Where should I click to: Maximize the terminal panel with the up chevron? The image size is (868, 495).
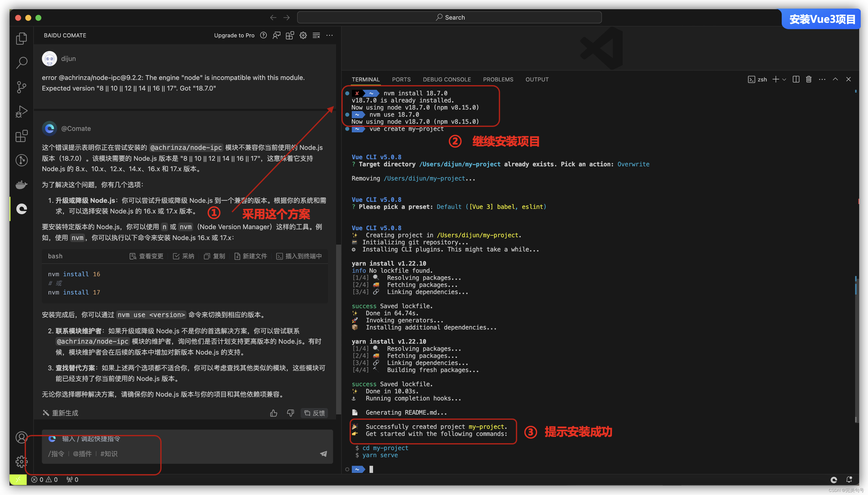coord(835,79)
